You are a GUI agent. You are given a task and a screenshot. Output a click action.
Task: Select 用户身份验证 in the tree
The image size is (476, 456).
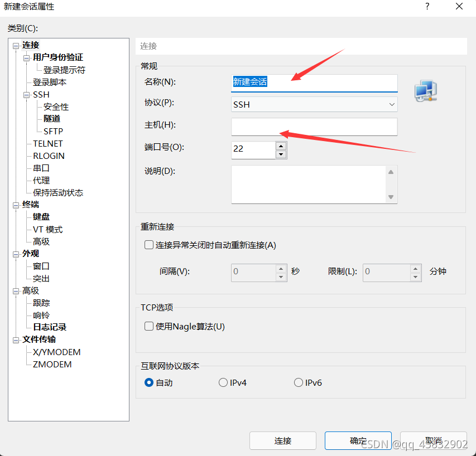(58, 57)
